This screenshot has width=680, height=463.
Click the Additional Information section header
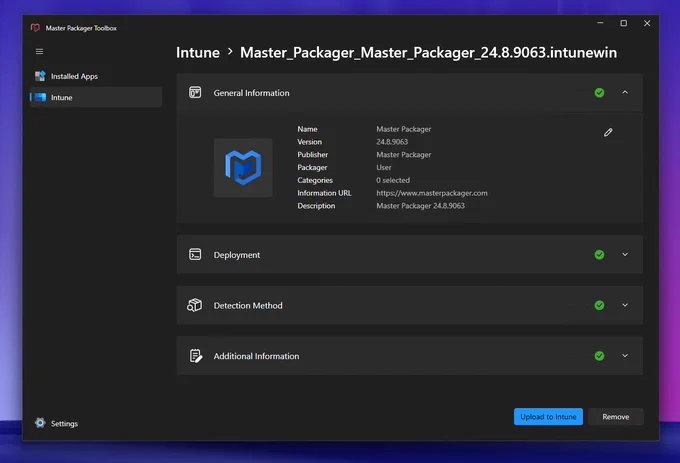(x=409, y=356)
